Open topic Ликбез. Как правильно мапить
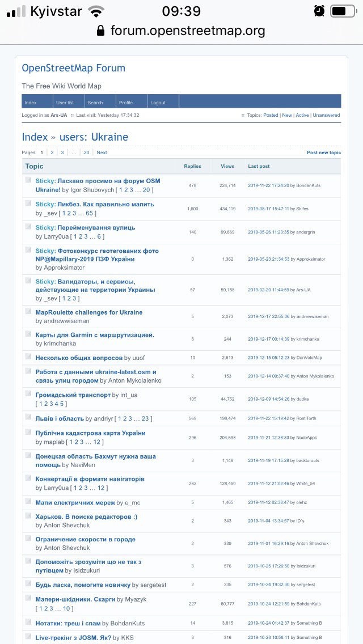Viewport: 363px width, 644px height. [x=105, y=204]
